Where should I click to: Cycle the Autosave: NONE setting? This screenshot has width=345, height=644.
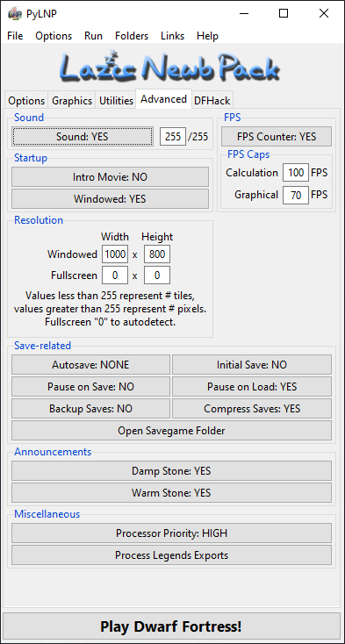pos(90,365)
